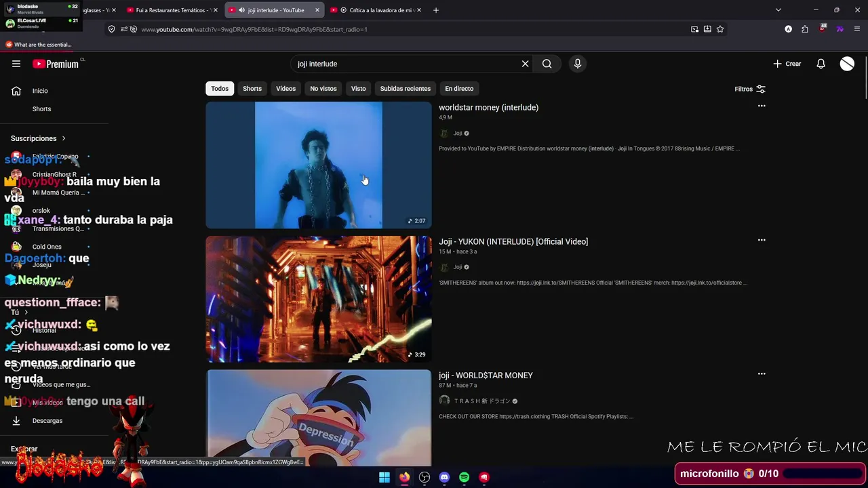
Task: Bookmark this page with the star icon
Action: 720,29
